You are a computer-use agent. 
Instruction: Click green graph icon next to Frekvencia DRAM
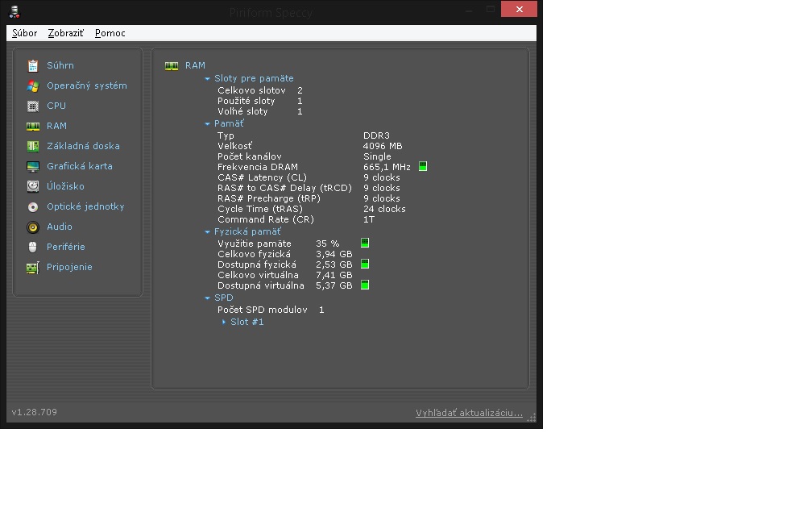click(423, 166)
